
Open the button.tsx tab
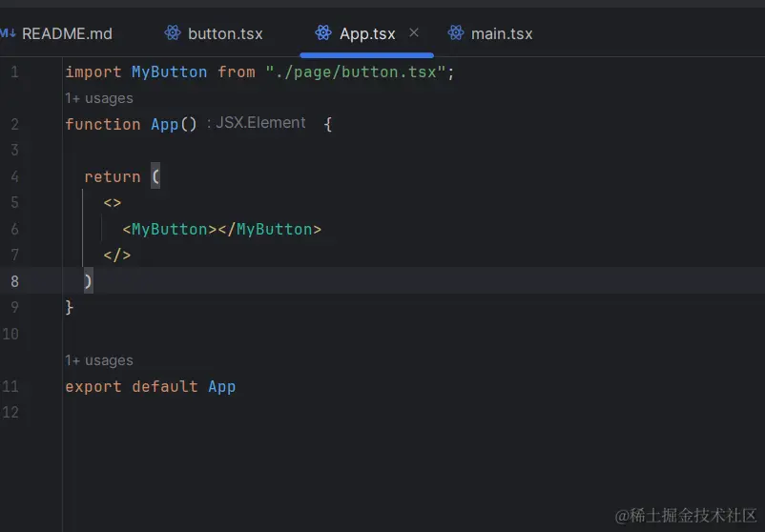click(x=225, y=33)
